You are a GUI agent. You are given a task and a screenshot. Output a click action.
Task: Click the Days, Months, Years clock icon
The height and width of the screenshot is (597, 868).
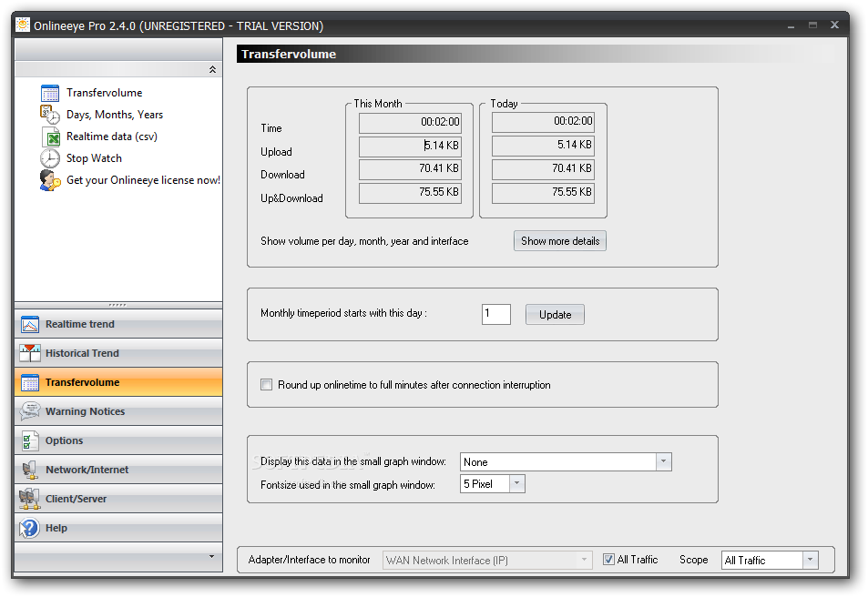click(50, 115)
